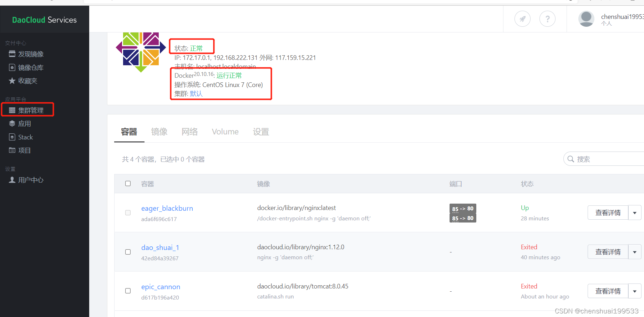Toggle the select-all containers checkbox
The image size is (644, 317).
coord(128,184)
